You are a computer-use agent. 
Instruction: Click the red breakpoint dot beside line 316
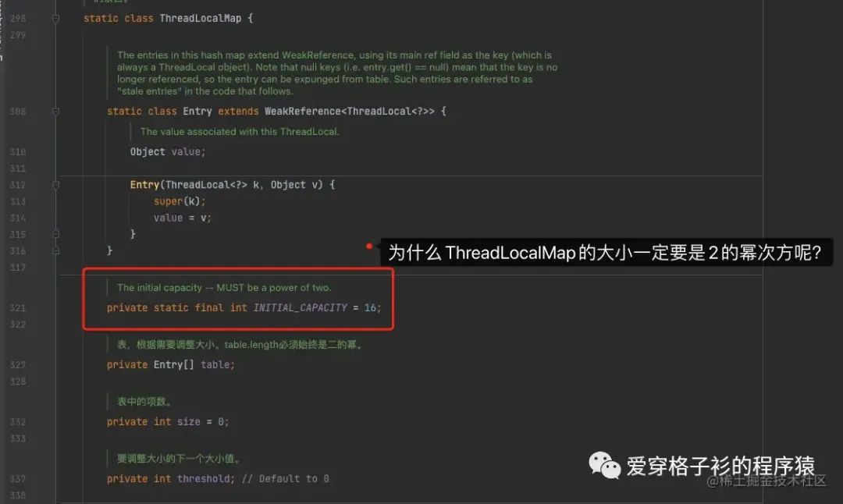point(368,245)
